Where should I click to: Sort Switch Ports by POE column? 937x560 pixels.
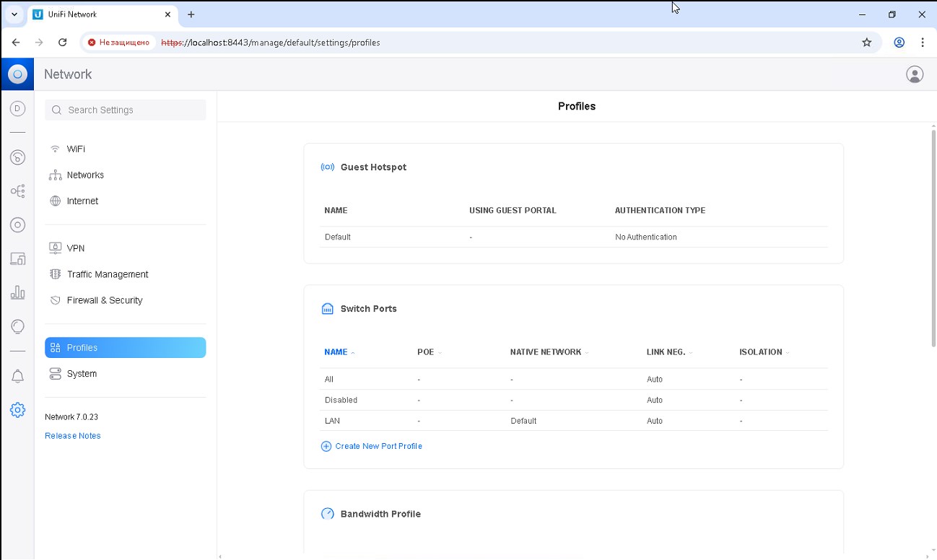[430, 352]
